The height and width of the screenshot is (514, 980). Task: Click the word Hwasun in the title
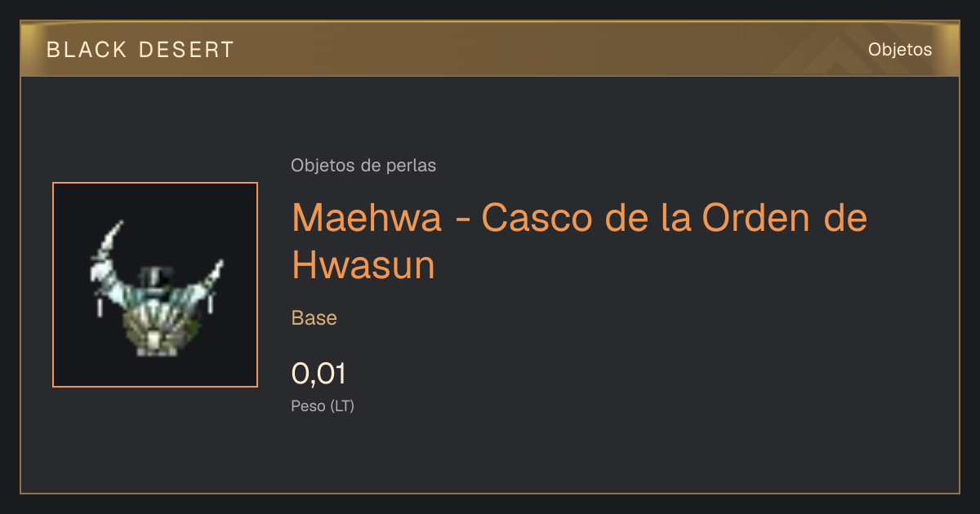[363, 265]
